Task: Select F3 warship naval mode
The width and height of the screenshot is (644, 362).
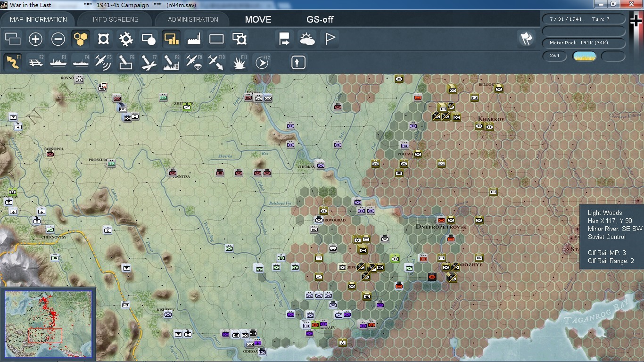Action: coord(58,62)
